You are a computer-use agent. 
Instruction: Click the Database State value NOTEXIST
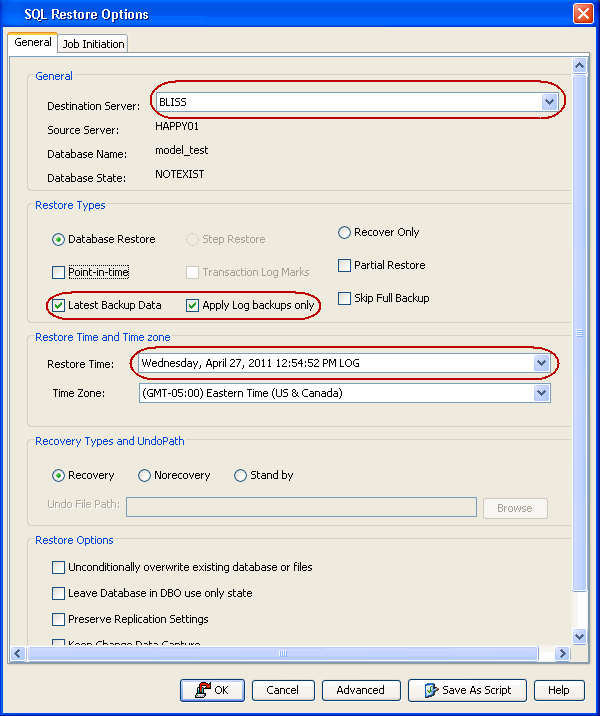pos(179,174)
